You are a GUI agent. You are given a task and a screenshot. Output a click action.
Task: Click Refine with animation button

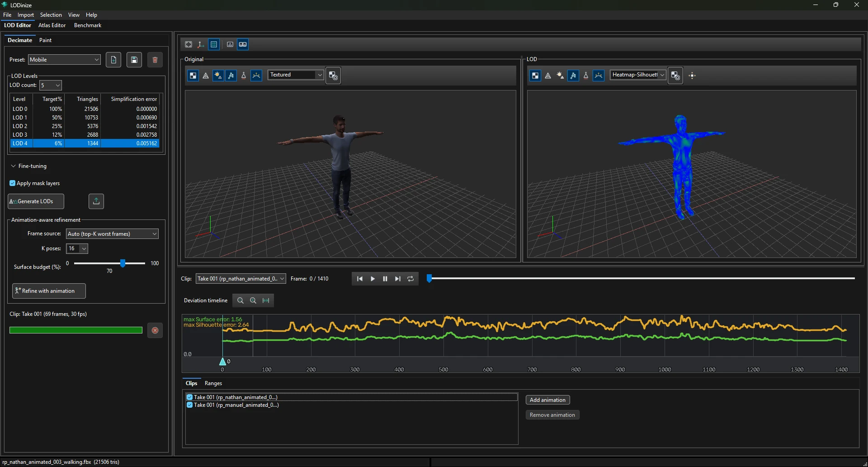[49, 291]
